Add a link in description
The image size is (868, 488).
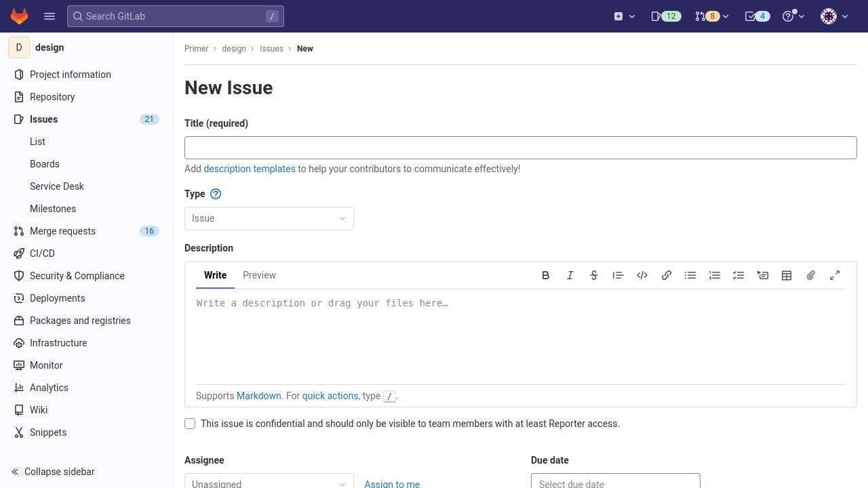pyautogui.click(x=667, y=275)
